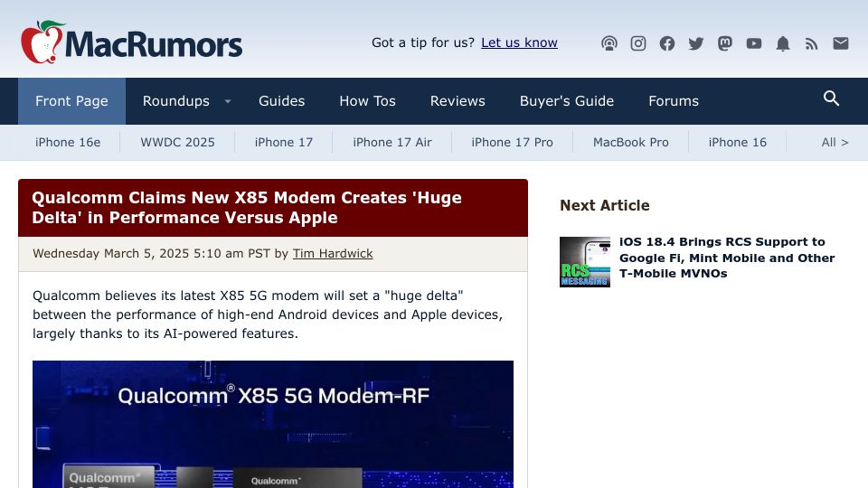This screenshot has height=488, width=868.
Task: Open the Qualcomm X85 article headline
Action: (x=247, y=208)
